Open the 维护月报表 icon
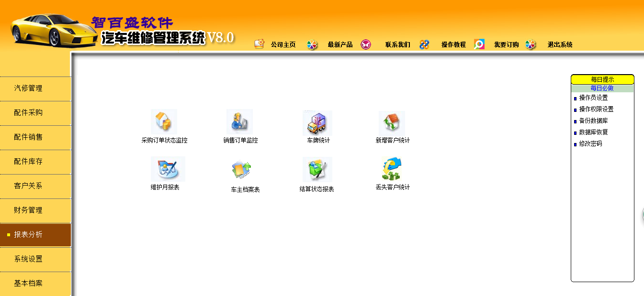 pos(167,169)
